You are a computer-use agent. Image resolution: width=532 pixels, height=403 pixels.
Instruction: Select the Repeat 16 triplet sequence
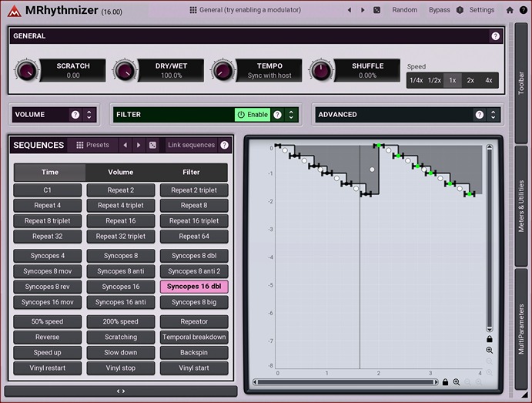pyautogui.click(x=194, y=221)
